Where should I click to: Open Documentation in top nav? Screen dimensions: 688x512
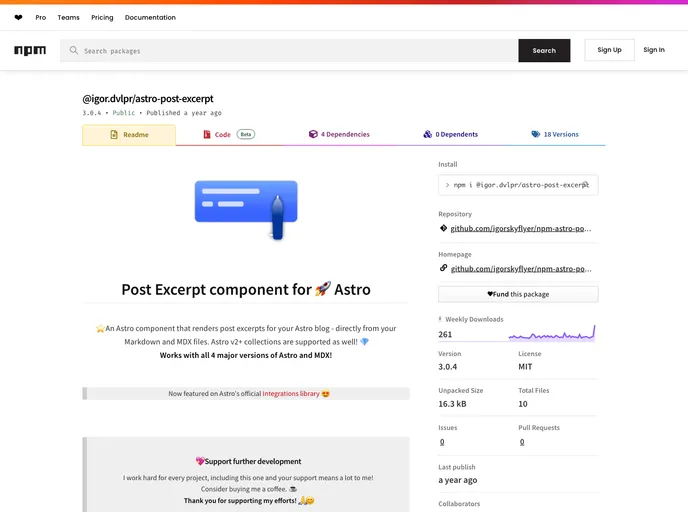click(150, 18)
